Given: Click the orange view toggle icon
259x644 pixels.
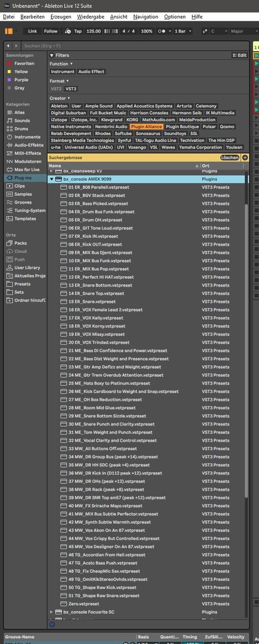Looking at the screenshot, I should point(9,31).
